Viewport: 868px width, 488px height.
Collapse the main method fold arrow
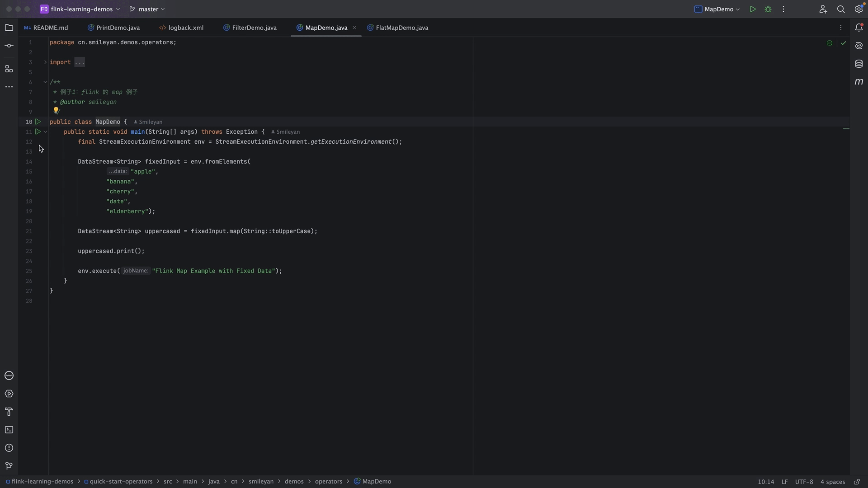pyautogui.click(x=45, y=132)
